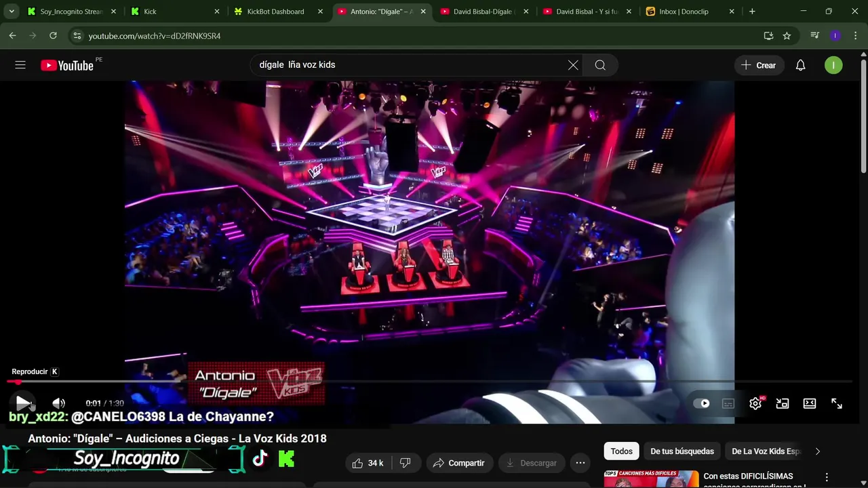Switch to David Bisbal - Y si fu tab

point(587,12)
